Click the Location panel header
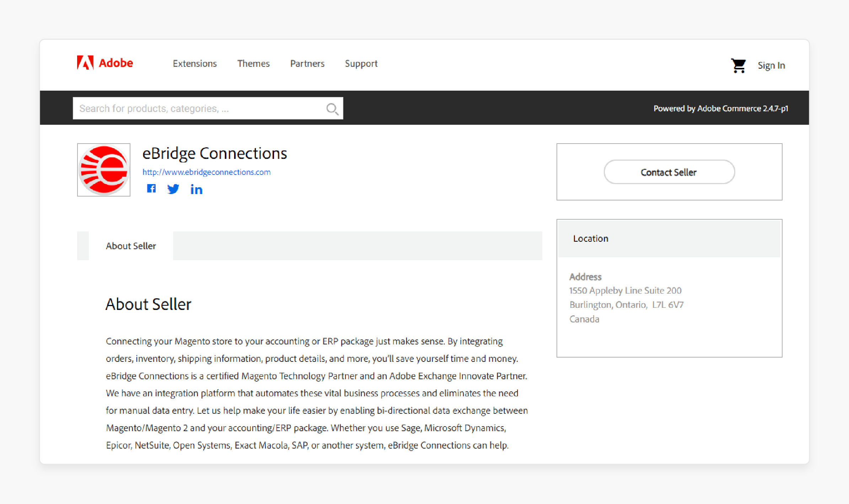 (669, 238)
